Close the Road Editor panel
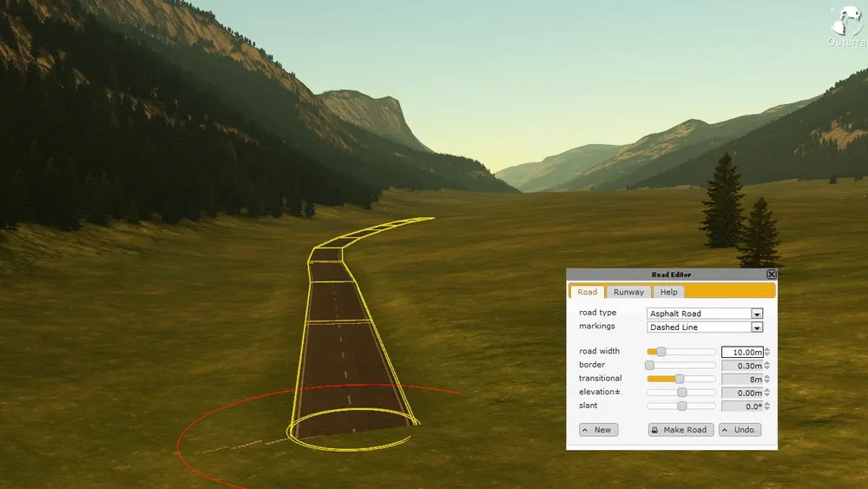Image resolution: width=868 pixels, height=489 pixels. click(771, 274)
